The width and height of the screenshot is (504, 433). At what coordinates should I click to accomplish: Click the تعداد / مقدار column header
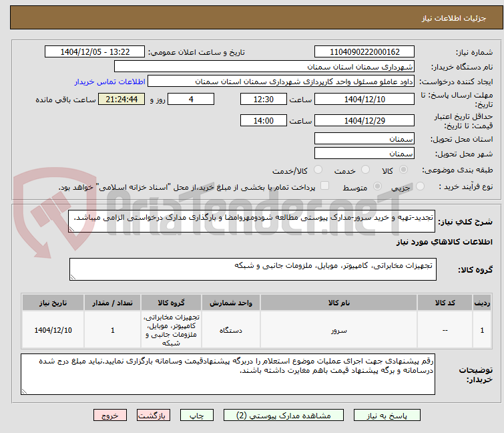click(x=113, y=303)
